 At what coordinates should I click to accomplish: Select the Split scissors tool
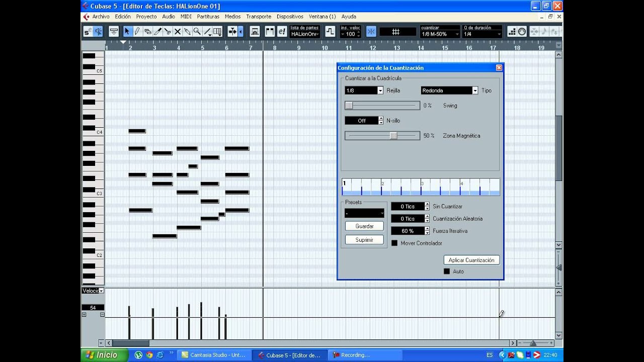click(x=168, y=31)
